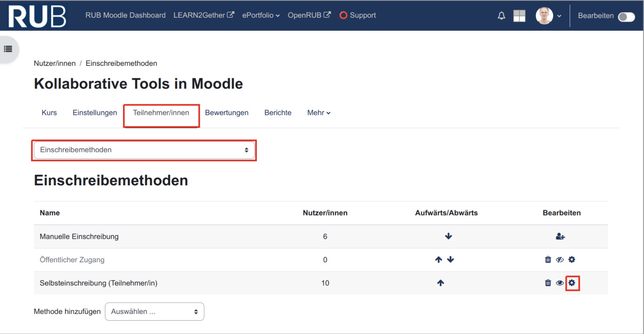Switch to the Kurs tab
This screenshot has width=644, height=334.
point(49,113)
